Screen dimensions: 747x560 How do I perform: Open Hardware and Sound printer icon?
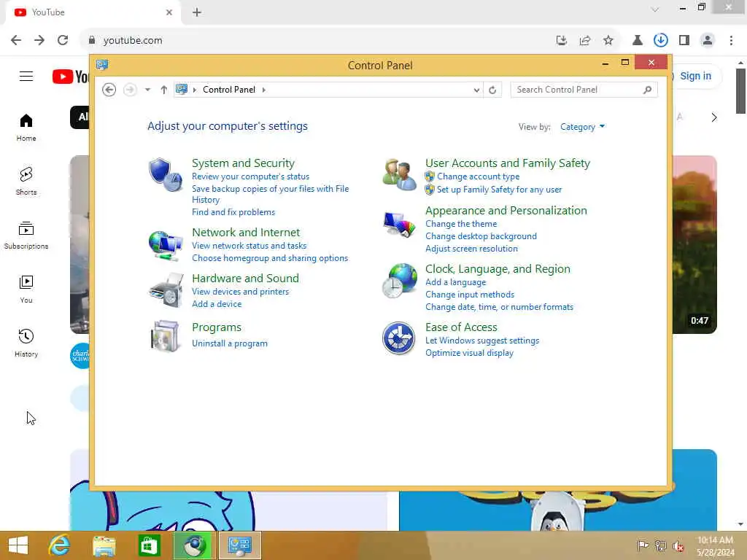point(166,290)
